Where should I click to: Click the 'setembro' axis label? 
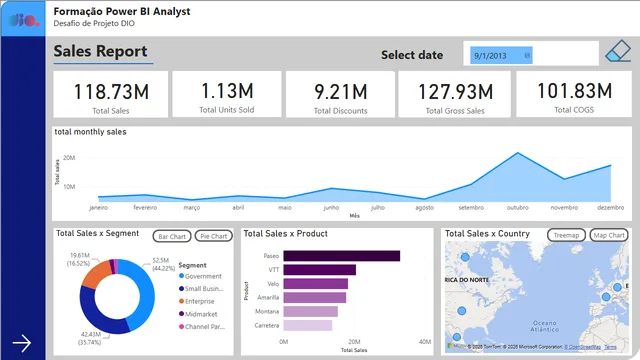[x=471, y=207]
